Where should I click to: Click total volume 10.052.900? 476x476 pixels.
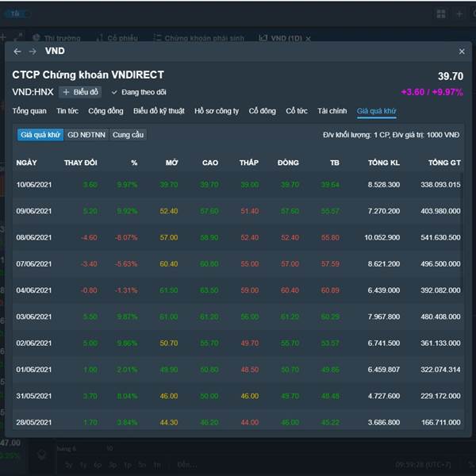pyautogui.click(x=382, y=237)
